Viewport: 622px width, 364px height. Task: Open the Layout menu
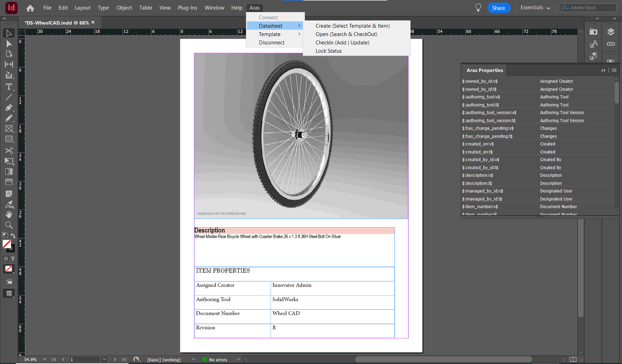(x=82, y=8)
